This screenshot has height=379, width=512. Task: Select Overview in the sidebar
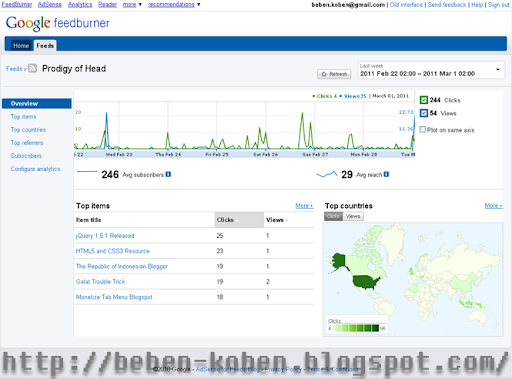click(37, 103)
